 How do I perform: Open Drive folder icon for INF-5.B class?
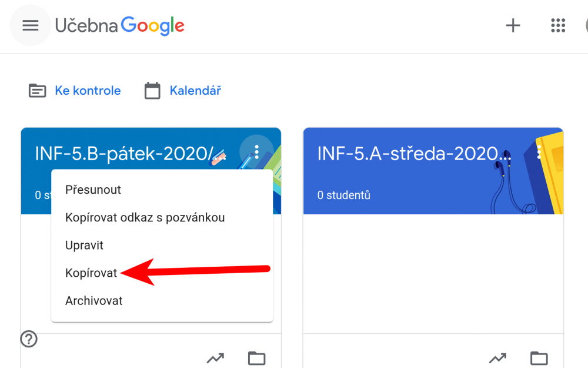[x=257, y=358]
